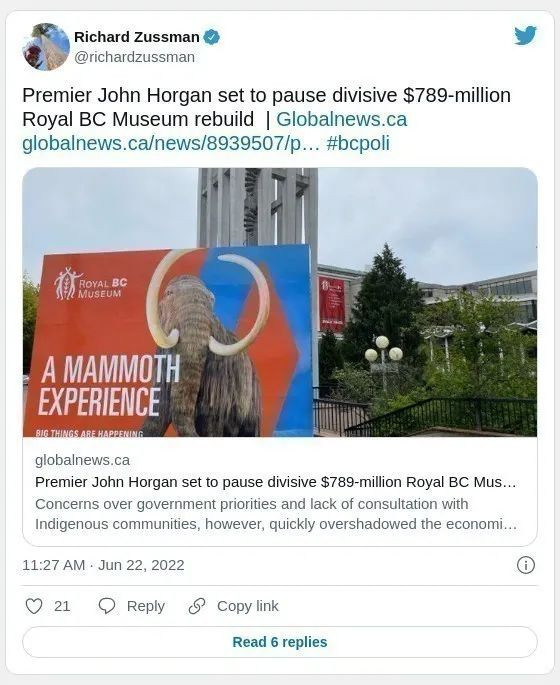Click the link card headline about Premier Horgan
The height and width of the screenshot is (685, 560).
275,482
